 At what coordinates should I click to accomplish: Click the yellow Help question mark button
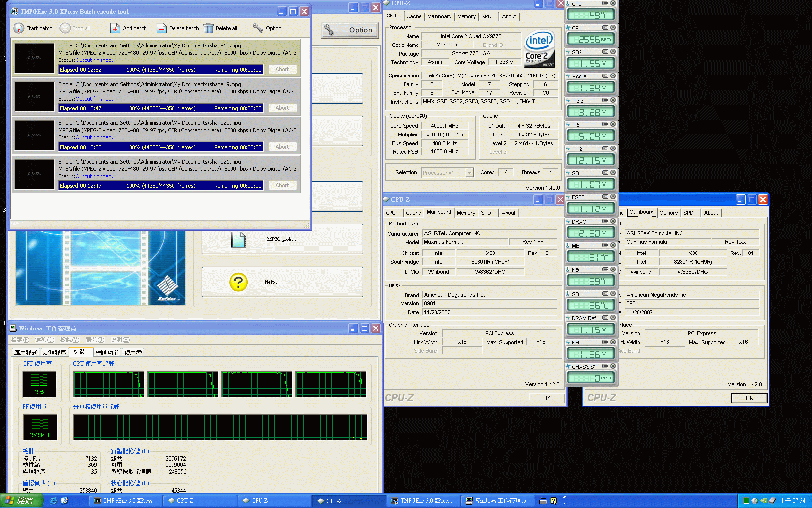238,282
